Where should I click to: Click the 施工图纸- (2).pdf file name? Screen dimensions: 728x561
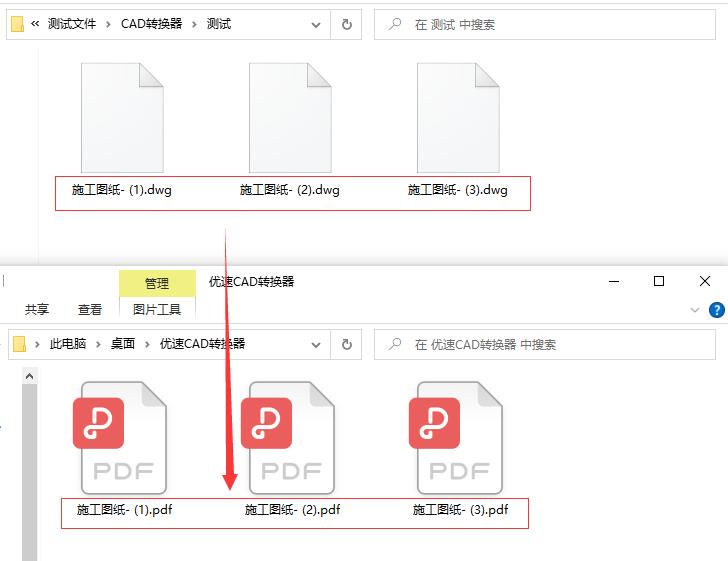point(292,510)
